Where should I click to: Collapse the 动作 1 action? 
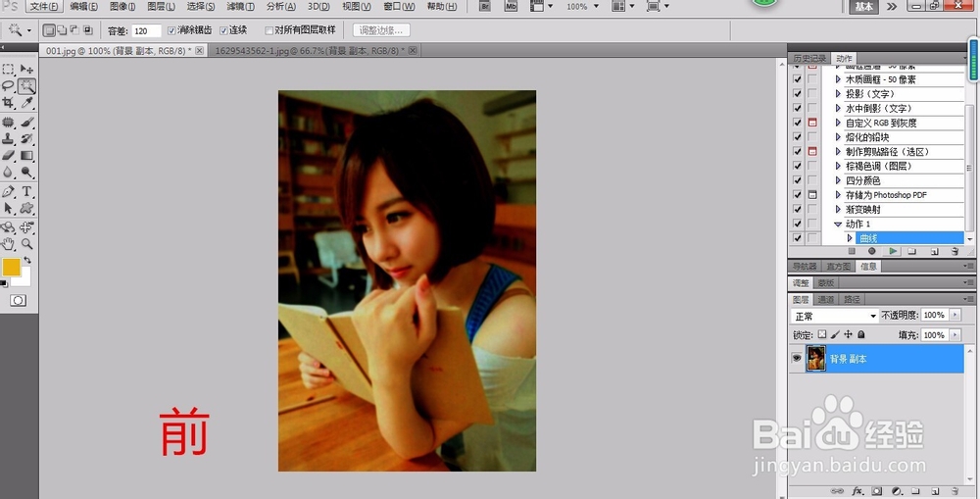point(838,224)
